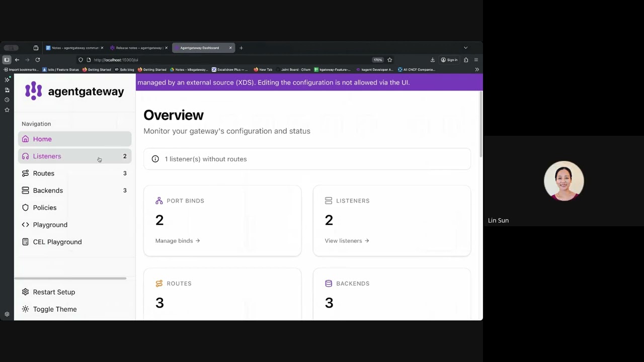Click Lin Sun's participant avatar

(563, 181)
